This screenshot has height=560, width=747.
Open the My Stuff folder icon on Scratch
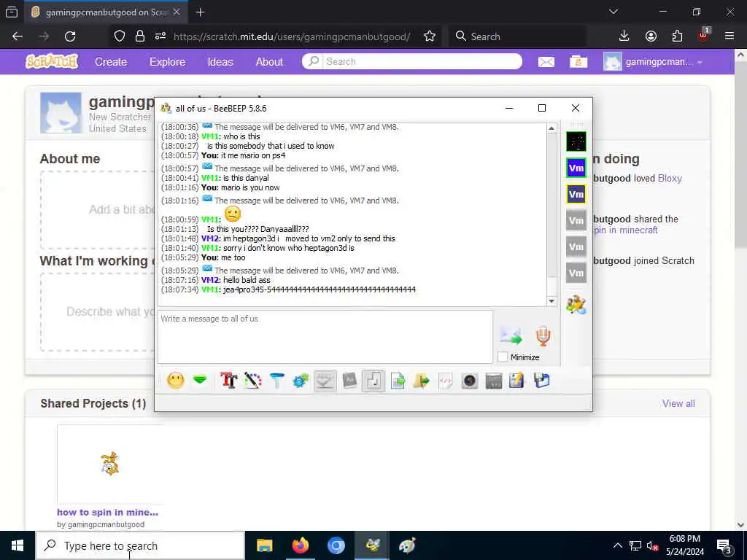click(x=578, y=62)
